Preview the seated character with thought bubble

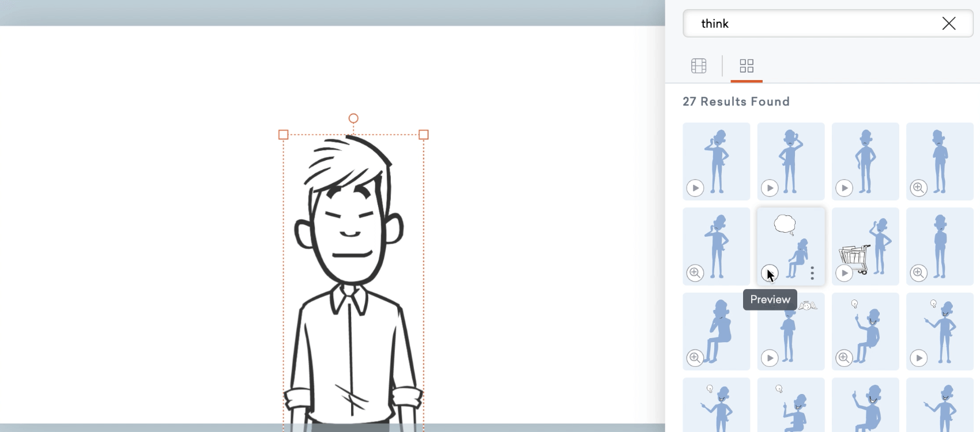[770, 273]
